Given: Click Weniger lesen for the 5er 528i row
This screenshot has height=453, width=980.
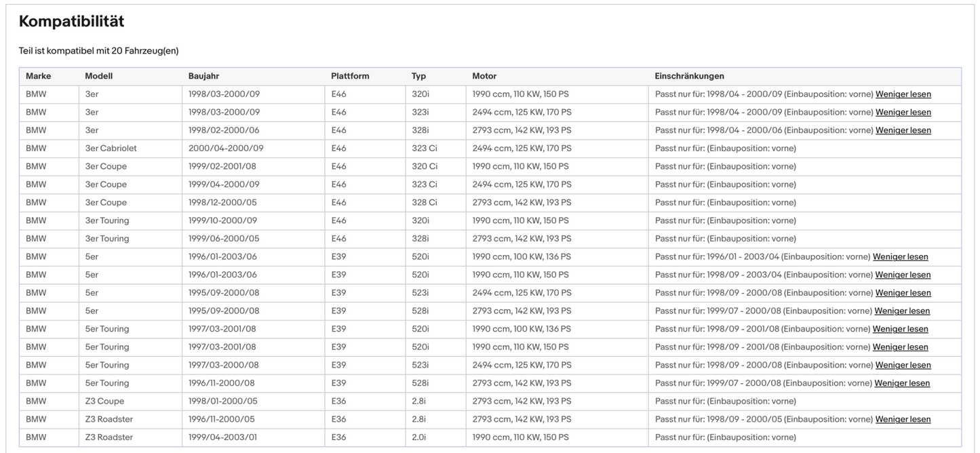Looking at the screenshot, I should click(902, 311).
